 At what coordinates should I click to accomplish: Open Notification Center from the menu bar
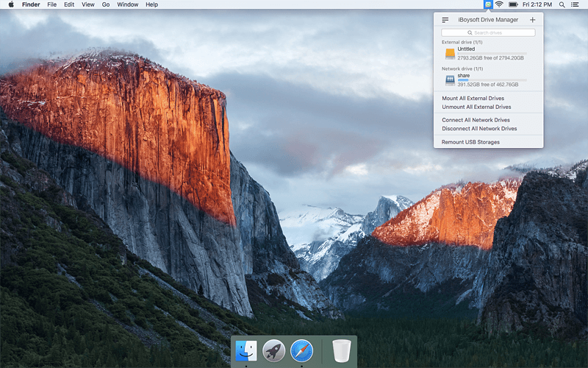pyautogui.click(x=576, y=4)
